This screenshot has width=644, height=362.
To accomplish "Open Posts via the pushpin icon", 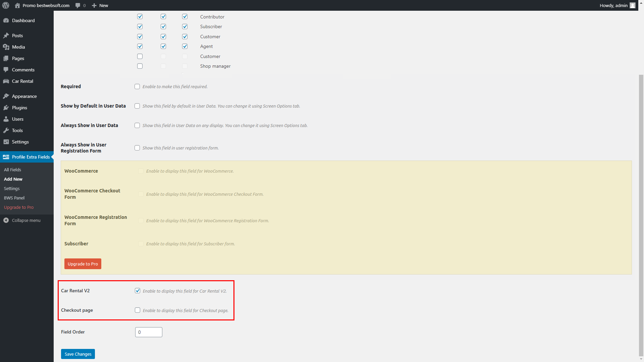I will point(6,36).
